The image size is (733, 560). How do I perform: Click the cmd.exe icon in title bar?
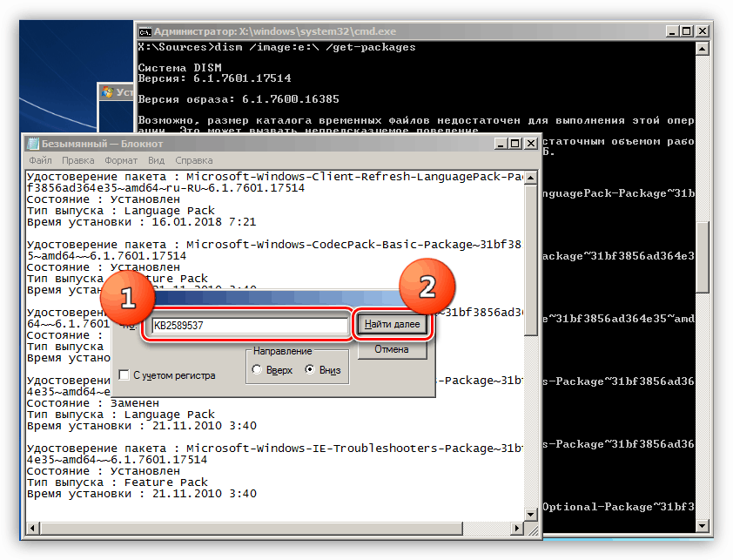pyautogui.click(x=145, y=32)
